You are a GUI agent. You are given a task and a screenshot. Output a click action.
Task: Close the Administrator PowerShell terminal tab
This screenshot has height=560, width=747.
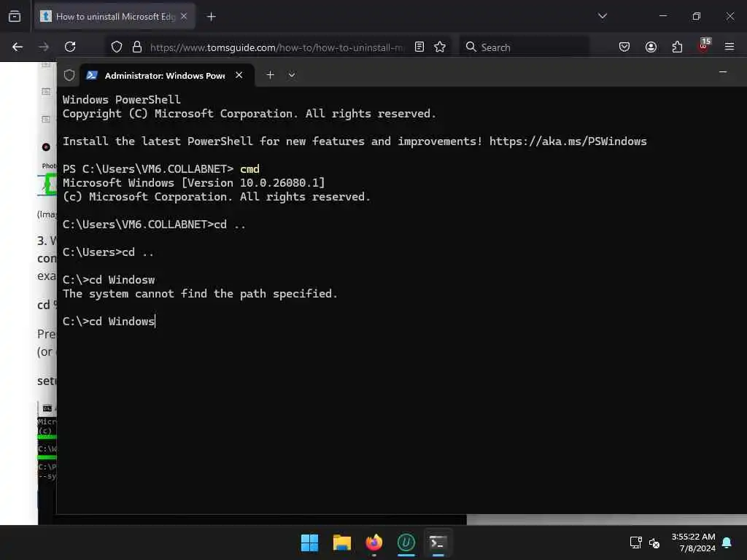click(x=239, y=75)
